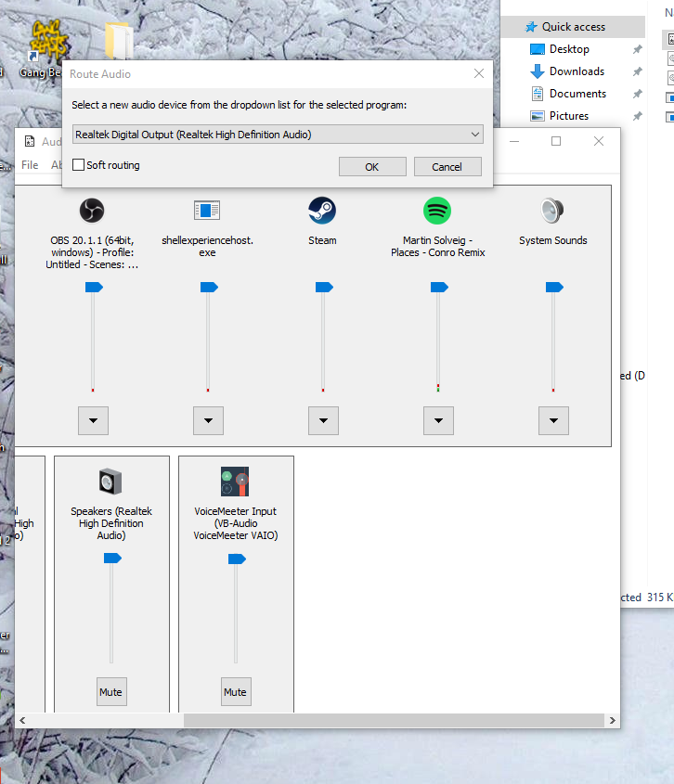Screen dimensions: 674x784
Task: Click the VoiceMeeter Input device icon
Action: coord(235,482)
